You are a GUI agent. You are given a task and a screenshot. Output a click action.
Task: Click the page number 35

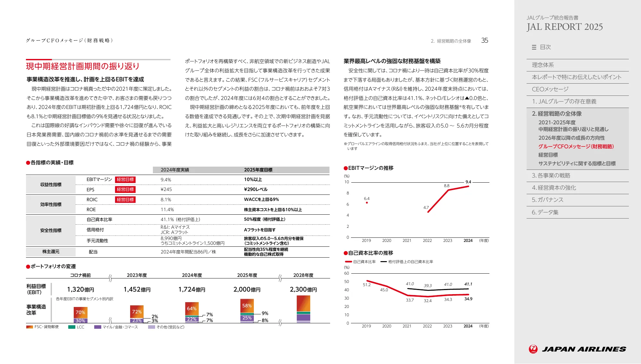pos(485,40)
